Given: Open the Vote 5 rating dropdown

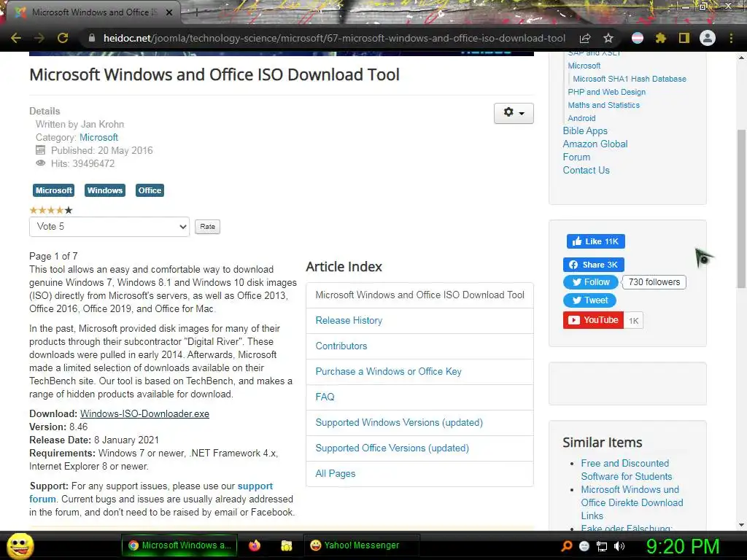Looking at the screenshot, I should tap(109, 227).
